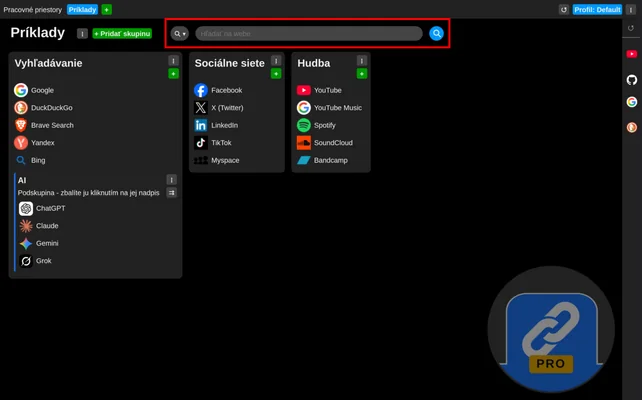Click the refresh icon in right sidebar
Viewport: 642px width, 400px height.
pos(631,28)
